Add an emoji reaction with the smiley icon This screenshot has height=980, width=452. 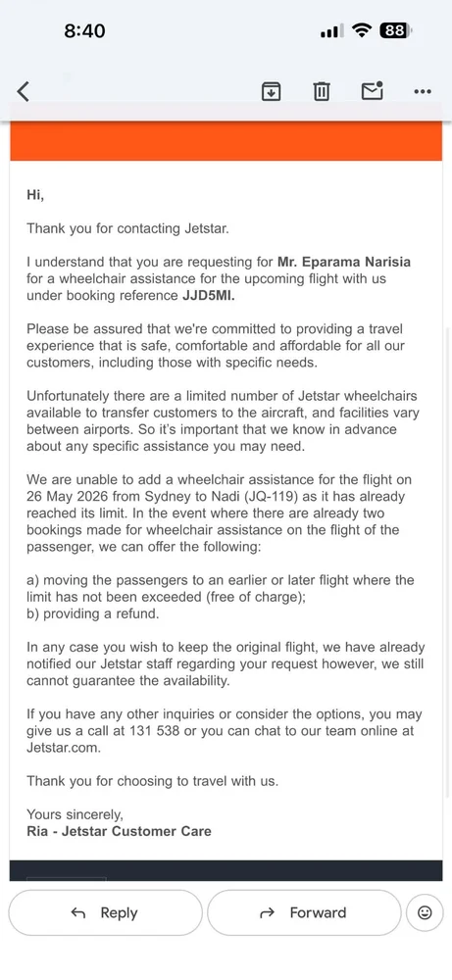click(425, 913)
